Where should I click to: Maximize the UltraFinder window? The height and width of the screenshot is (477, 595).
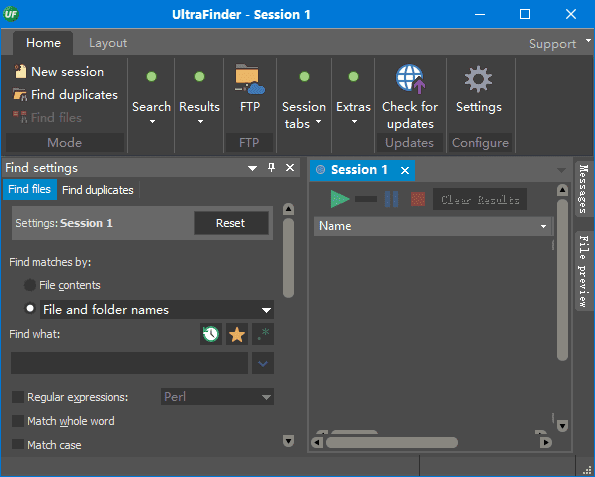[525, 14]
